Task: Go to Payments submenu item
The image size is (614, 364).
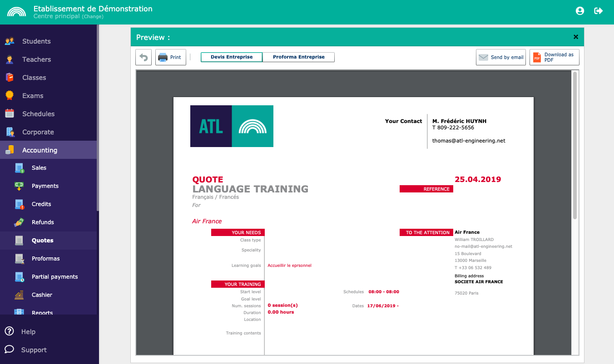Action: [48, 186]
